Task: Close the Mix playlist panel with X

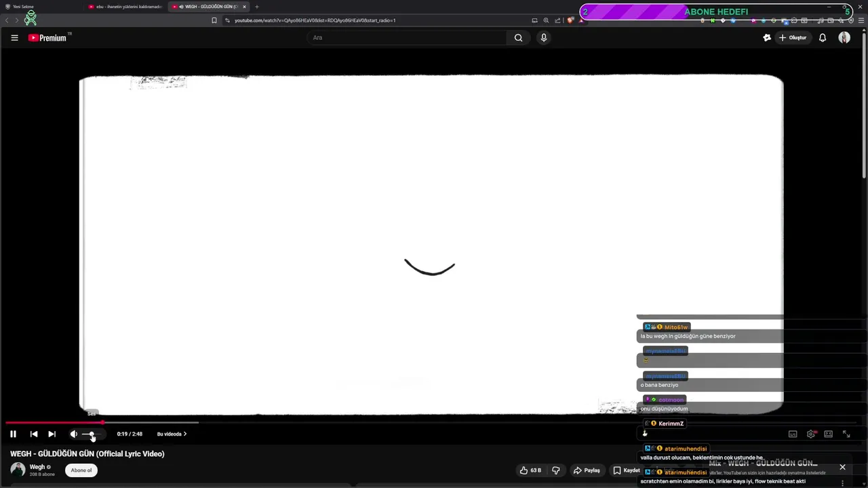Action: coord(842,467)
